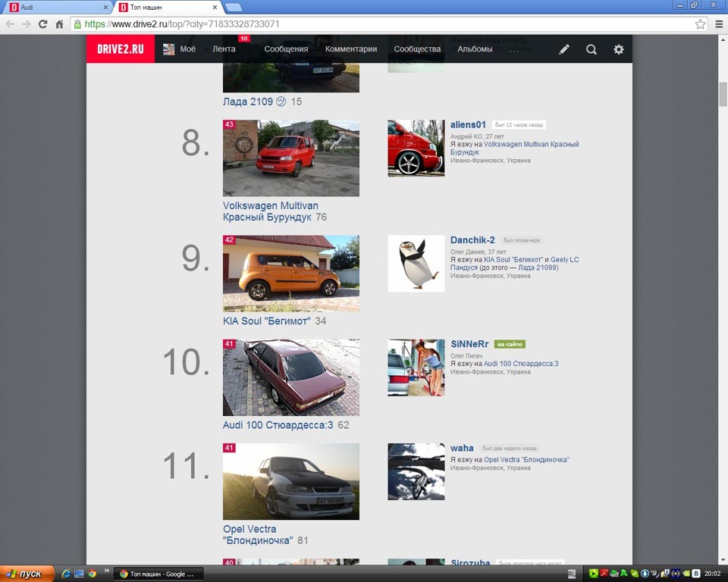Click the dark Лада 2109 photo
Image resolution: width=728 pixels, height=582 pixels.
click(291, 77)
